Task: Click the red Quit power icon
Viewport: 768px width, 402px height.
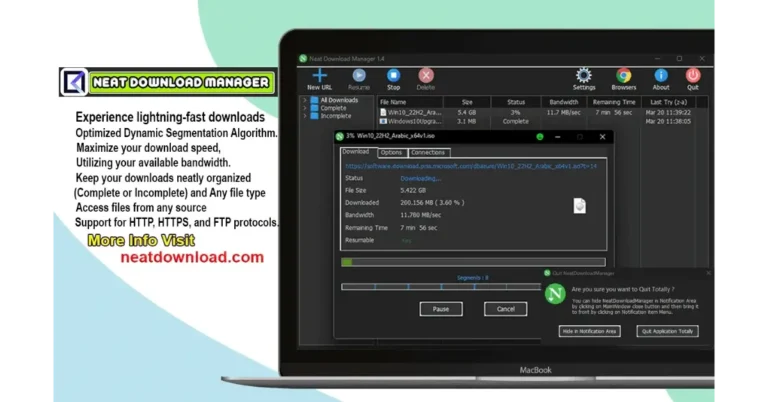Action: [x=693, y=76]
